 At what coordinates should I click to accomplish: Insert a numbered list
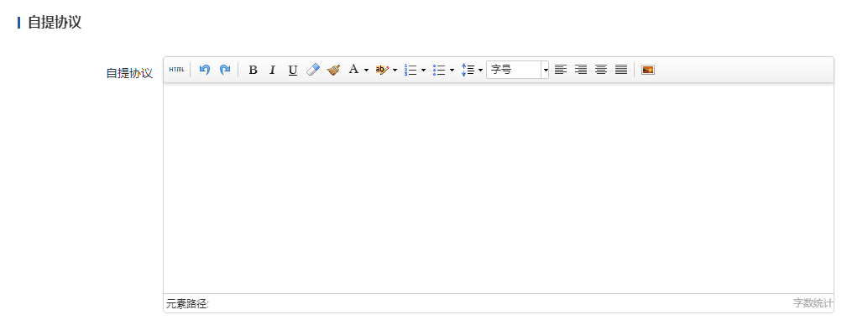click(x=410, y=70)
